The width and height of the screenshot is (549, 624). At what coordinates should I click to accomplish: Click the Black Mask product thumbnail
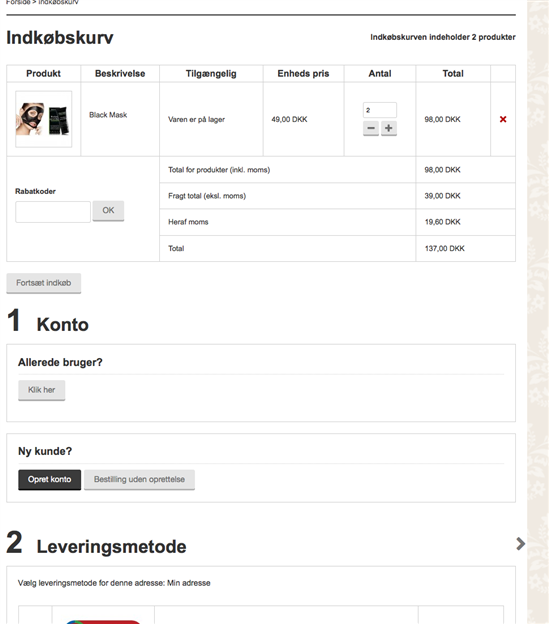[43, 119]
